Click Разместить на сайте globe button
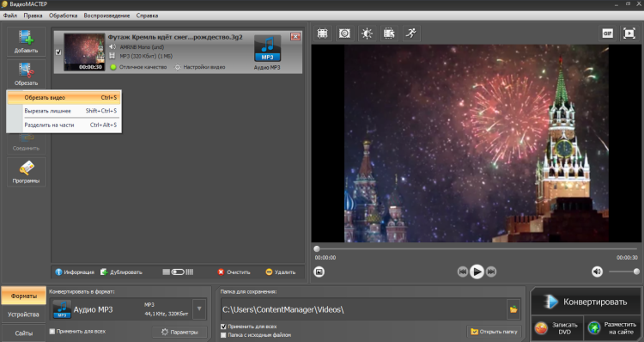The width and height of the screenshot is (644, 342). [x=613, y=328]
